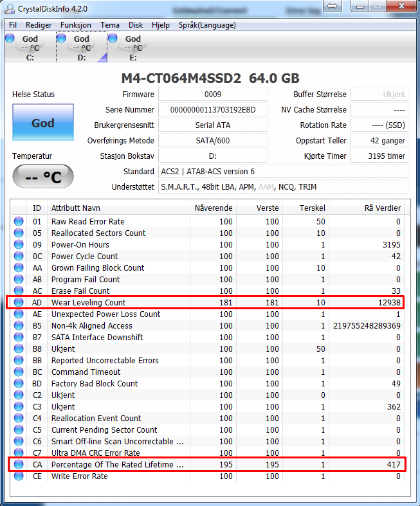Click blue status orb for Write Error Rate
Image resolution: width=420 pixels, height=506 pixels.
coord(19,476)
